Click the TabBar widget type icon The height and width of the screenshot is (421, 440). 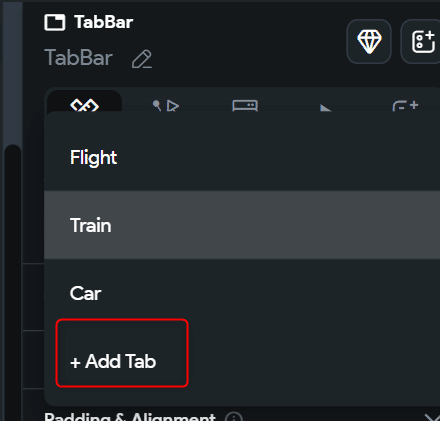55,23
